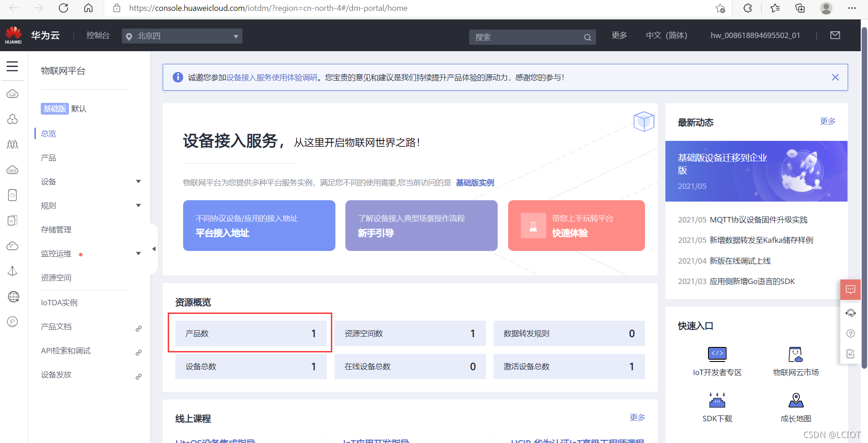The width and height of the screenshot is (868, 443).
Task: Open browser collections icon
Action: coord(800,8)
